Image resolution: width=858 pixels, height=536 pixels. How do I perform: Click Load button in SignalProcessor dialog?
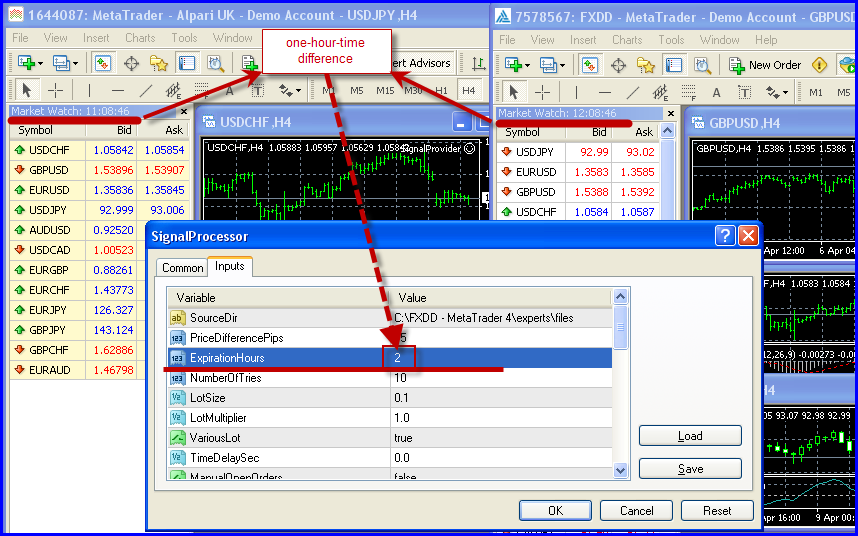tap(690, 436)
